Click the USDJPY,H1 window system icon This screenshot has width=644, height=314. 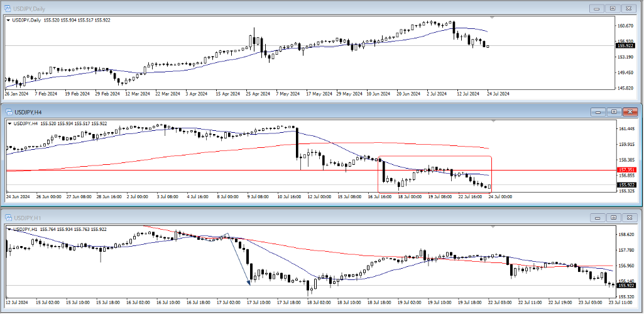(7, 217)
